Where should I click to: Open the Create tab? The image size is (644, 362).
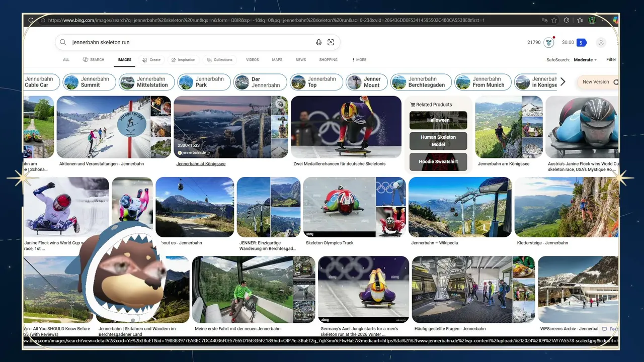(151, 60)
